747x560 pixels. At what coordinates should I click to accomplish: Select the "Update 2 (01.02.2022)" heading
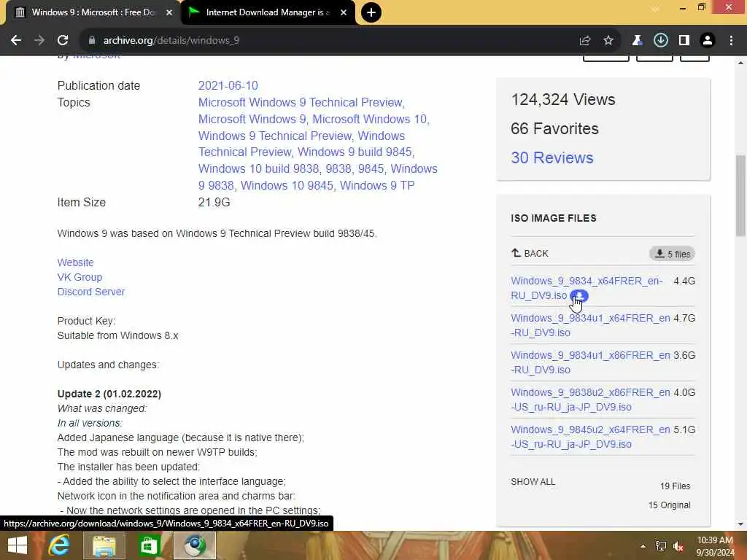point(109,394)
